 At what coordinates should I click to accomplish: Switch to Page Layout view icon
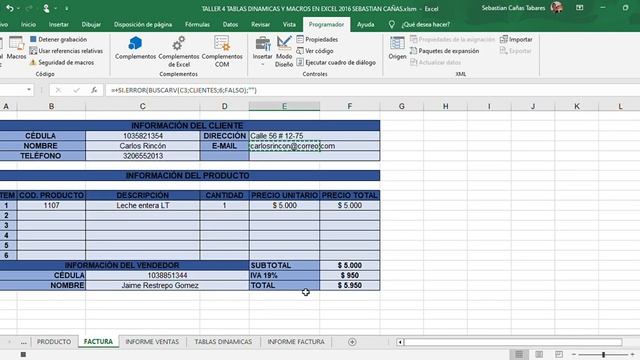(539, 354)
